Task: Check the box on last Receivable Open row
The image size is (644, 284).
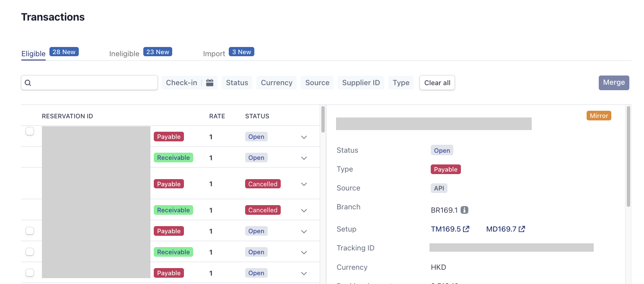Action: (x=30, y=252)
